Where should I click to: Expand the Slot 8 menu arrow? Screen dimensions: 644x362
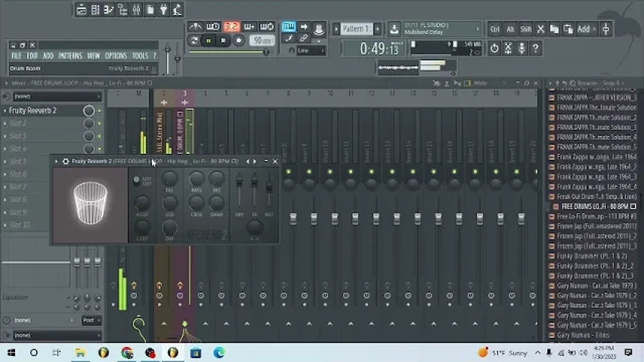point(5,200)
